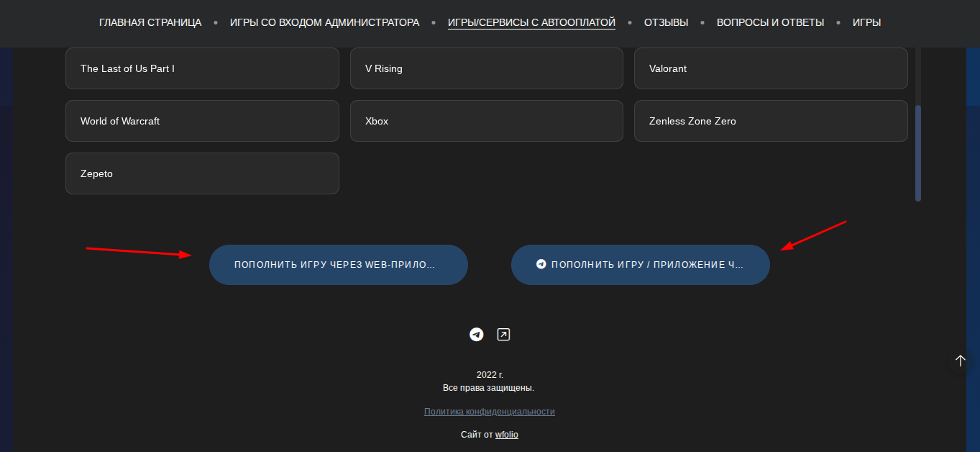Click the Telegram icon inside the right top-up button

click(541, 264)
